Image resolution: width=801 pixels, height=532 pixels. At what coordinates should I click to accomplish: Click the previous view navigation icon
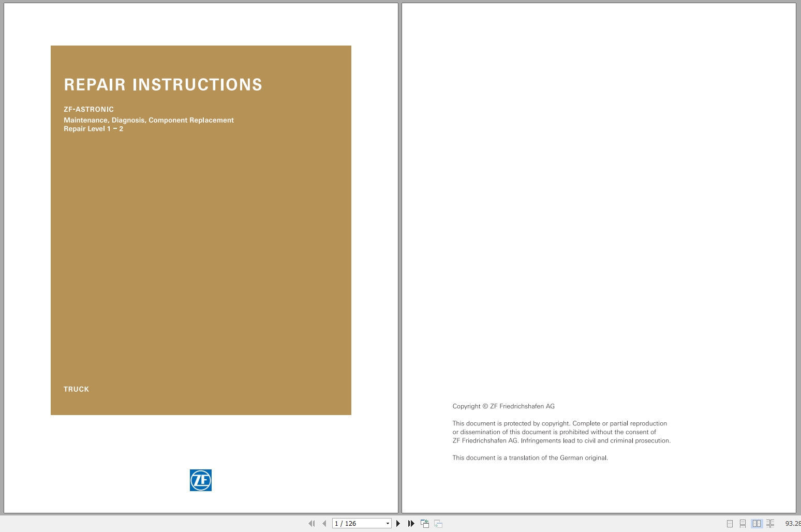click(425, 524)
